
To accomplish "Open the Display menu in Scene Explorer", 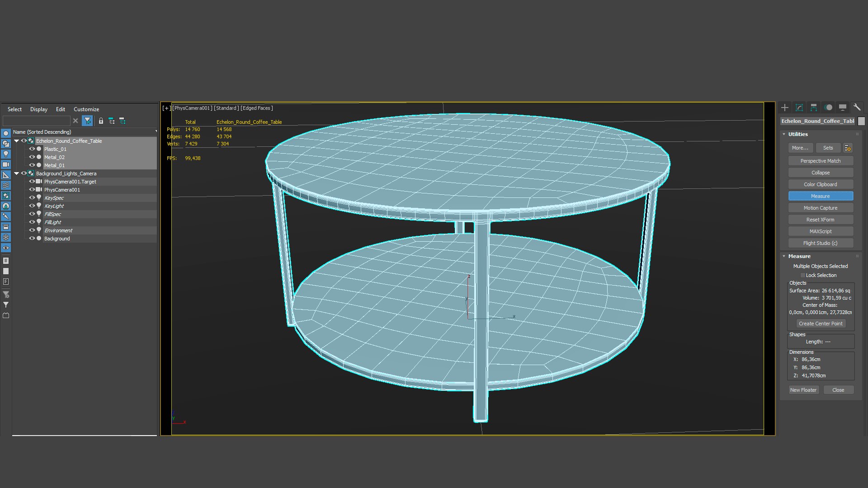I will tap(39, 109).
